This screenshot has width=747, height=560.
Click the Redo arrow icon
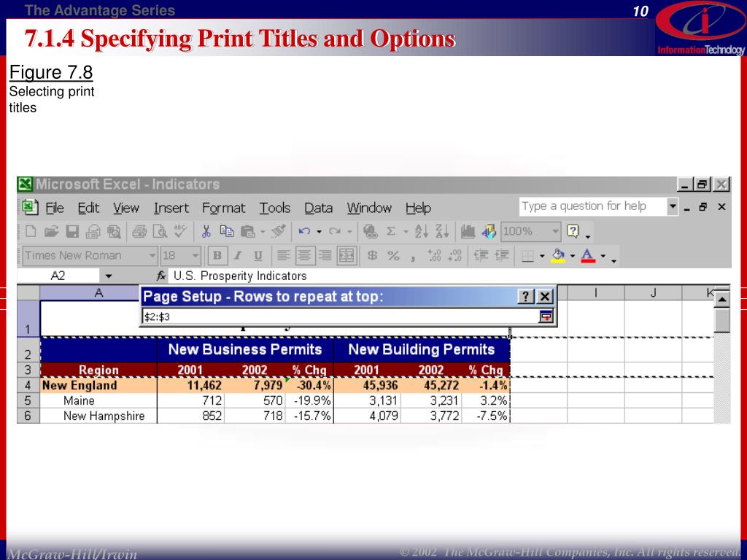pyautogui.click(x=335, y=232)
